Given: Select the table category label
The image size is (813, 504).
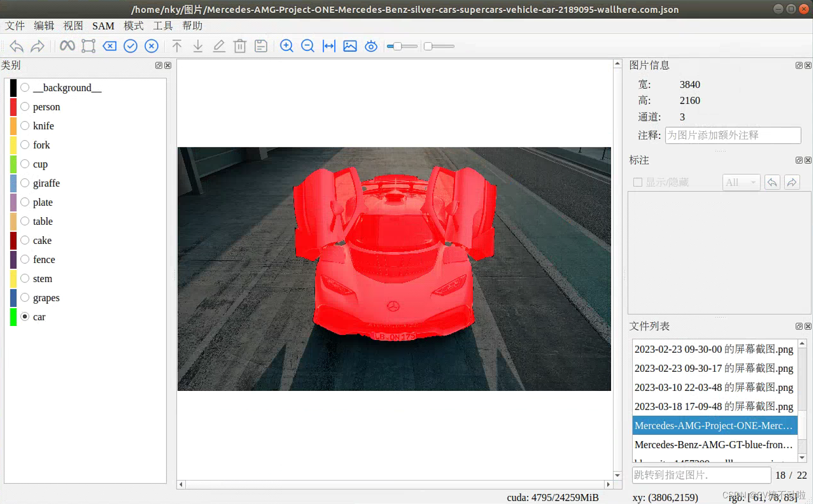Looking at the screenshot, I should 43,221.
